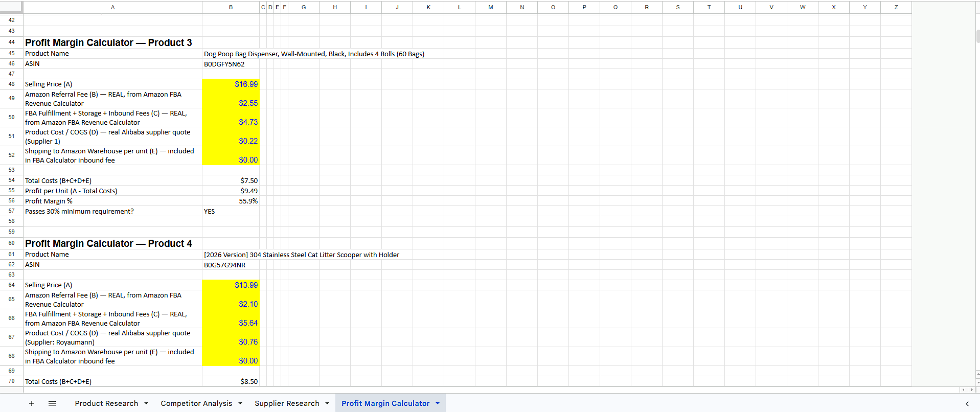The height and width of the screenshot is (412, 980).
Task: Select the Product 3 ASIN value cell
Action: tap(231, 64)
